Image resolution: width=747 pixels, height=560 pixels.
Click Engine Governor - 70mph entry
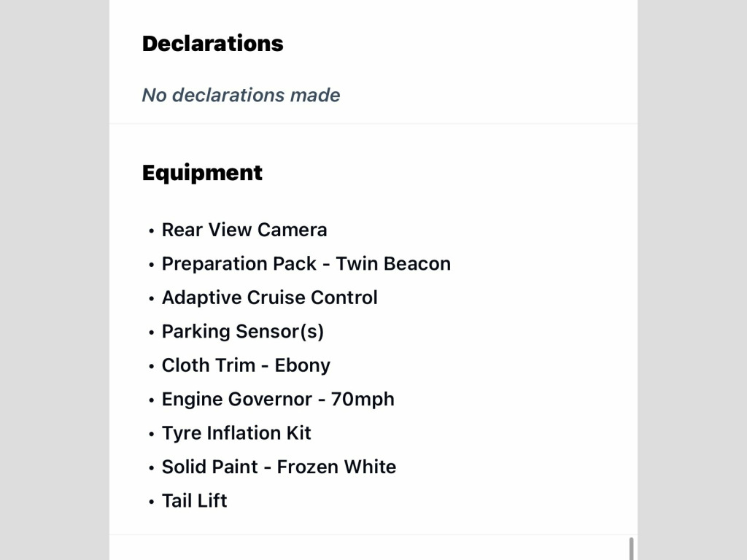pyautogui.click(x=278, y=400)
